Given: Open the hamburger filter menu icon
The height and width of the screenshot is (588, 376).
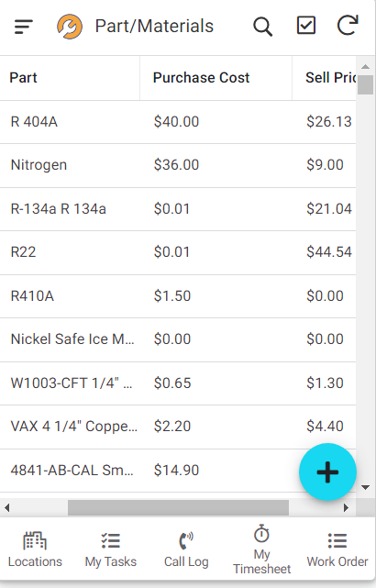Looking at the screenshot, I should (x=24, y=27).
